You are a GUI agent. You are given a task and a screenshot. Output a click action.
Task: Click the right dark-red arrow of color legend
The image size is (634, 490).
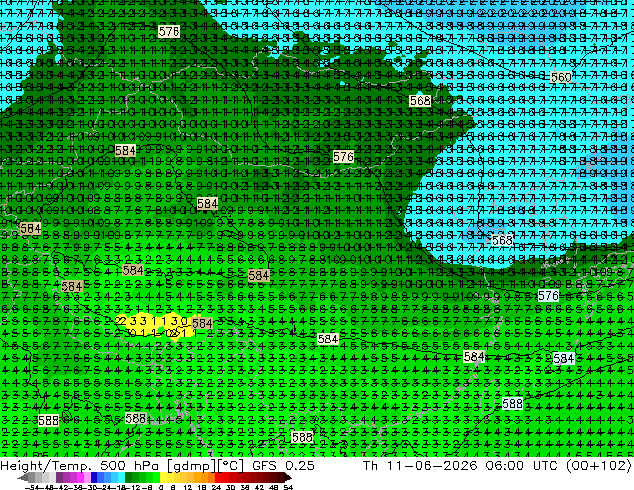click(287, 478)
